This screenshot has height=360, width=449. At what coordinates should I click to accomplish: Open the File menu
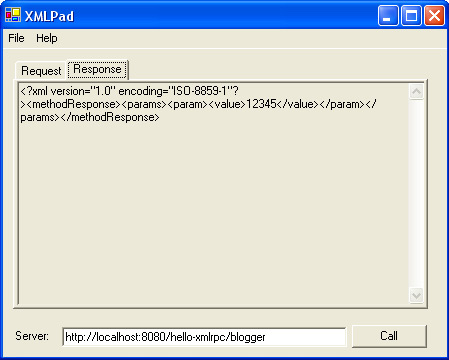pos(16,38)
